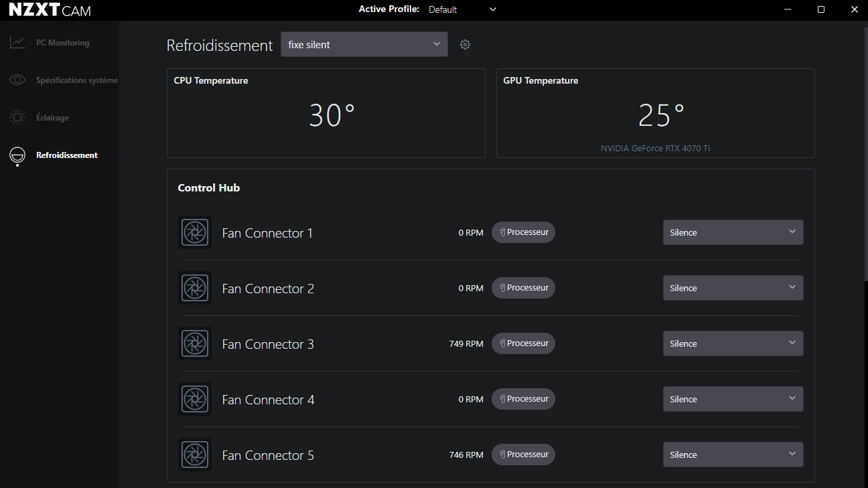Open the 'fixe silent' cooling profile dropdown
The width and height of the screenshot is (868, 488).
coord(364,45)
